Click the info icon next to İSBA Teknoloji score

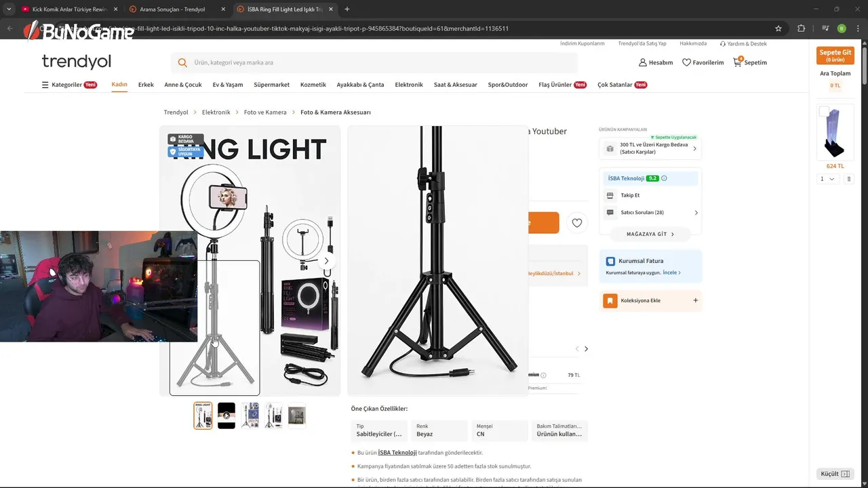coord(664,178)
